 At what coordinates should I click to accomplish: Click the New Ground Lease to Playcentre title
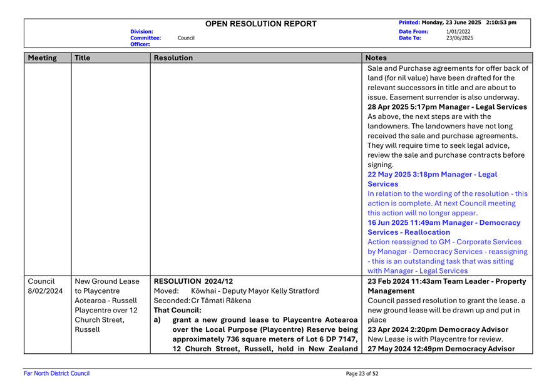click(106, 305)
